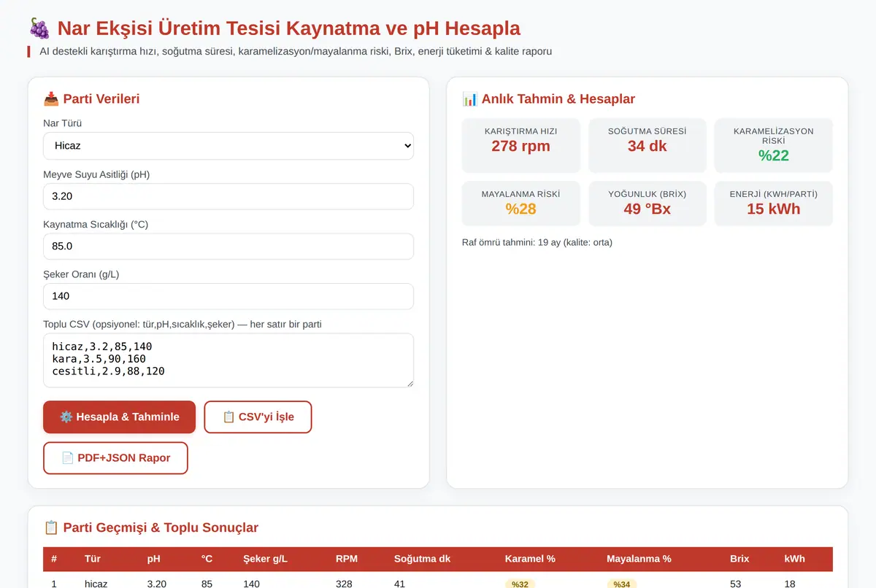This screenshot has width=876, height=588.
Task: Click the CSV'yi İşle button
Action: pyautogui.click(x=258, y=417)
